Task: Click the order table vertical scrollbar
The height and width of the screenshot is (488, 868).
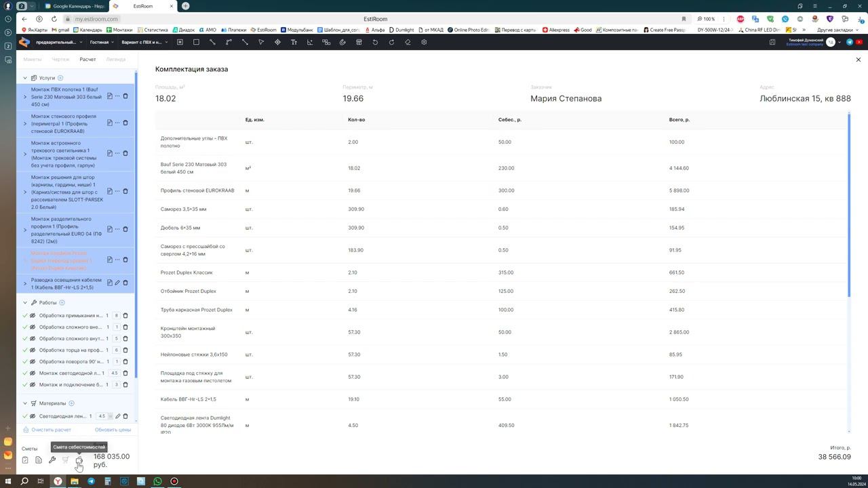Action: pyautogui.click(x=848, y=205)
